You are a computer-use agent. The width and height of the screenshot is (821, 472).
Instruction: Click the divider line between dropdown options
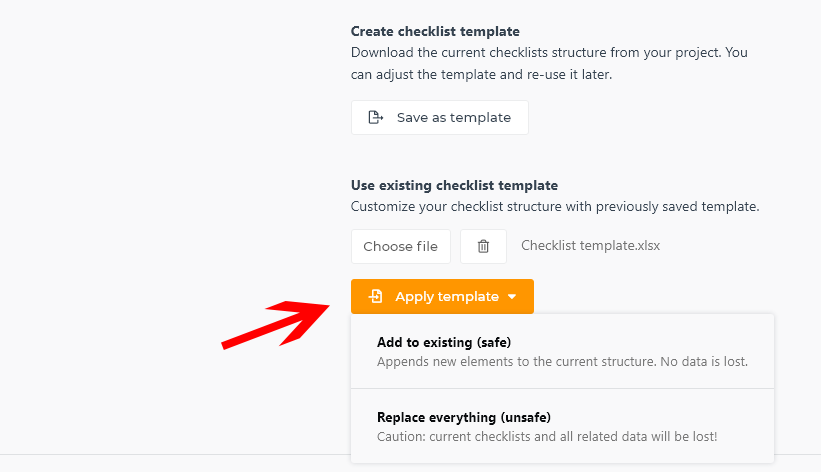pyautogui.click(x=562, y=389)
